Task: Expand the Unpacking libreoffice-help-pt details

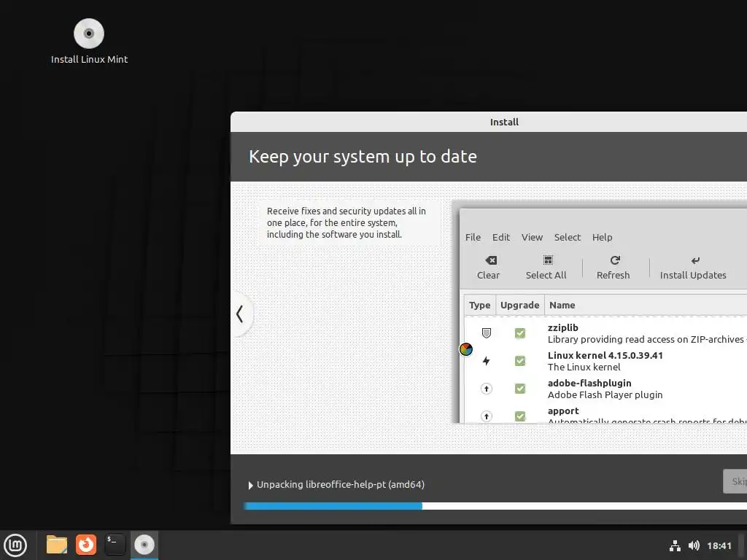Action: pos(251,485)
